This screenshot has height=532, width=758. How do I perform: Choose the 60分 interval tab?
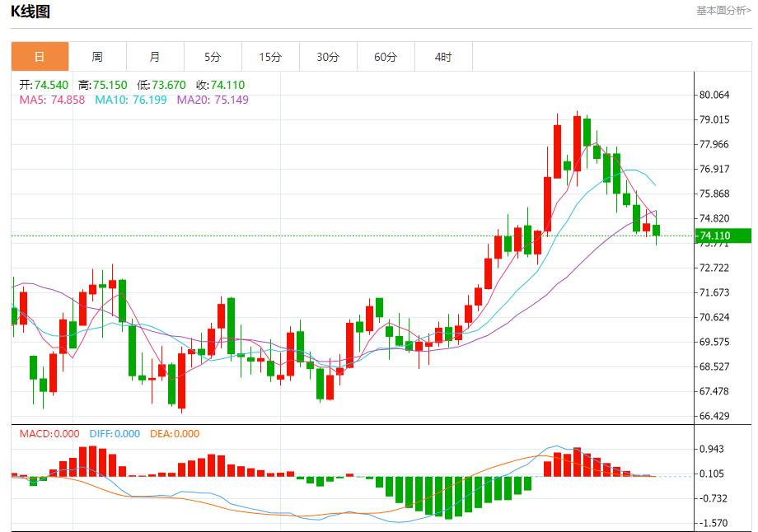[386, 57]
